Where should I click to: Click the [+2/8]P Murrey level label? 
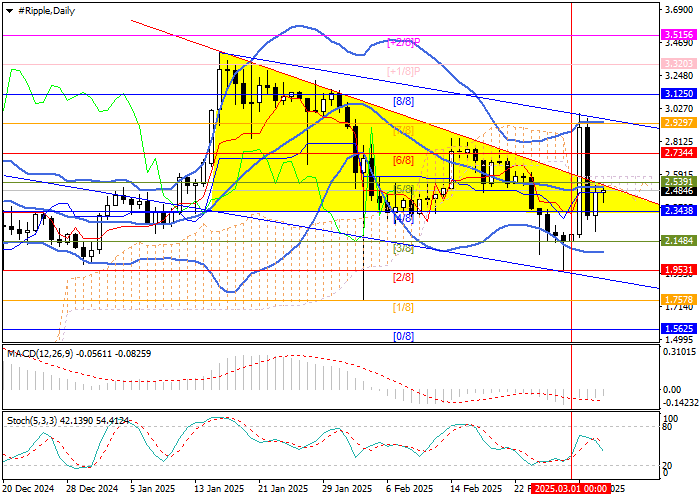click(x=404, y=42)
